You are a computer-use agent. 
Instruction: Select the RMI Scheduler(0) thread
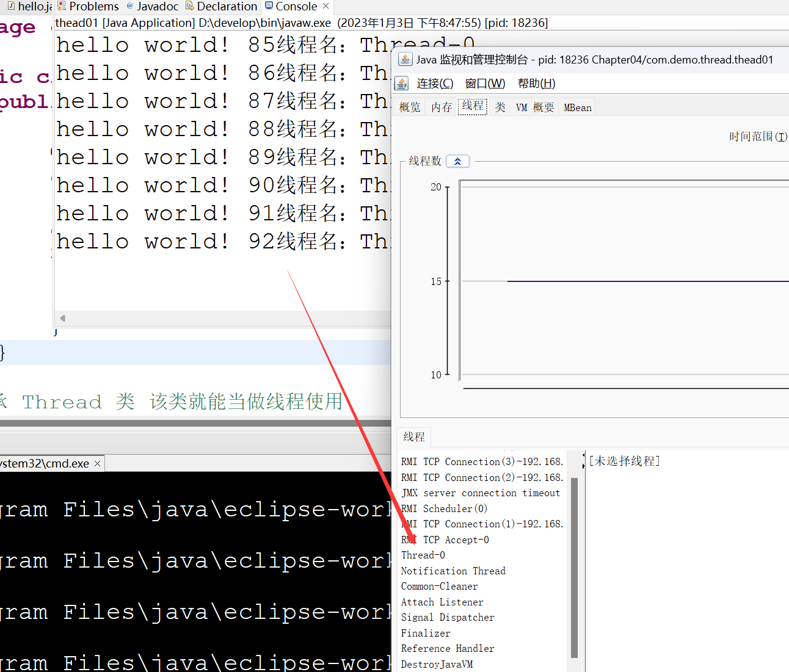point(445,509)
